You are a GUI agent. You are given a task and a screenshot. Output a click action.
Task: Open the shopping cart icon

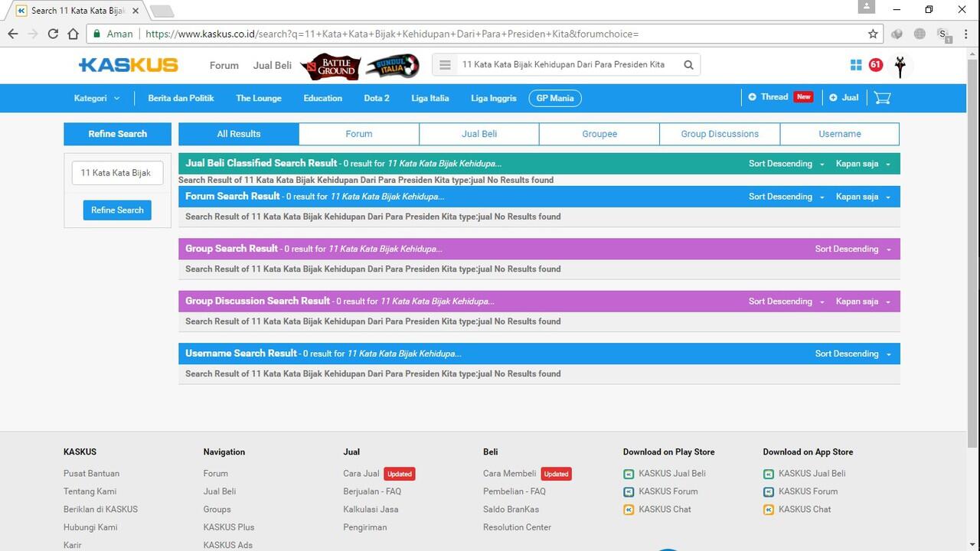[882, 98]
